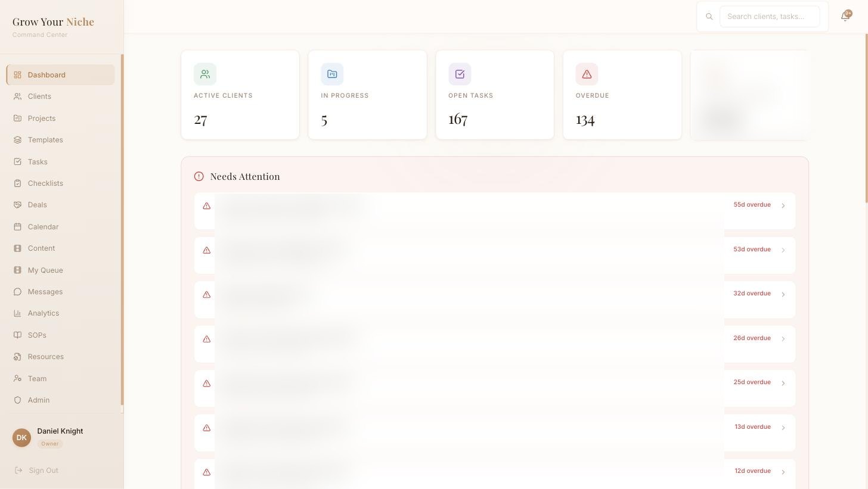Click the In Progress count 5
868x489 pixels.
tap(324, 120)
